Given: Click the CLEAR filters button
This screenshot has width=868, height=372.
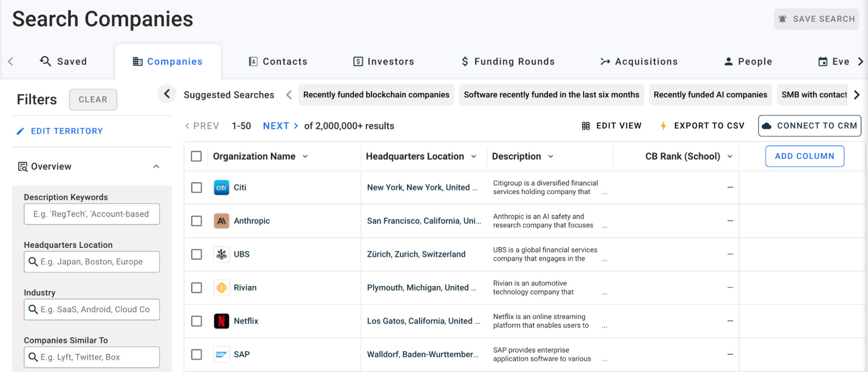Looking at the screenshot, I should pyautogui.click(x=93, y=99).
